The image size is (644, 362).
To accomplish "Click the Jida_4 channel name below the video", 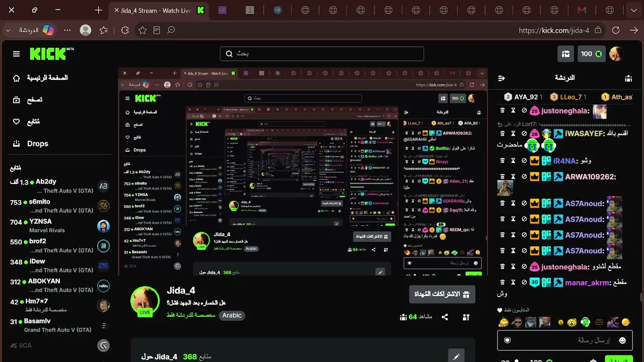I will pyautogui.click(x=181, y=291).
